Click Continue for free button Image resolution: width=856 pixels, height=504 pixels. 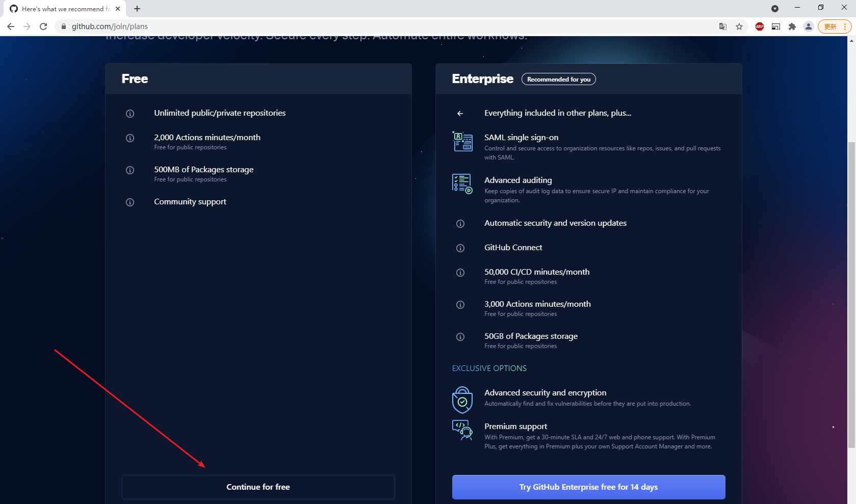point(258,487)
